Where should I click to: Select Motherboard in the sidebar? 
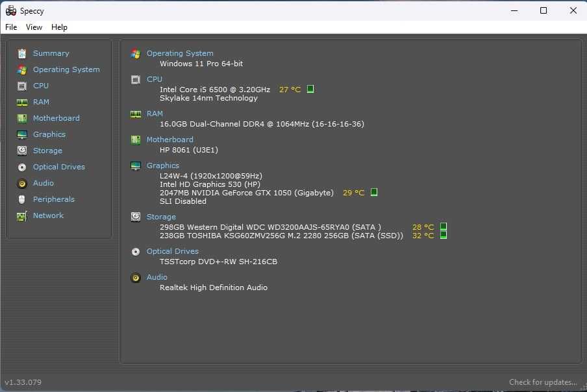pyautogui.click(x=56, y=118)
